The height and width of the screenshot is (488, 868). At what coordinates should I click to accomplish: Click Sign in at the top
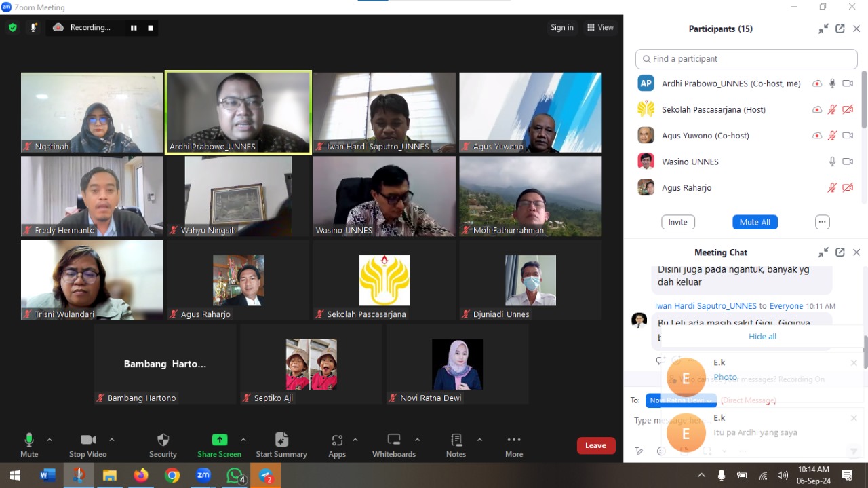tap(561, 28)
